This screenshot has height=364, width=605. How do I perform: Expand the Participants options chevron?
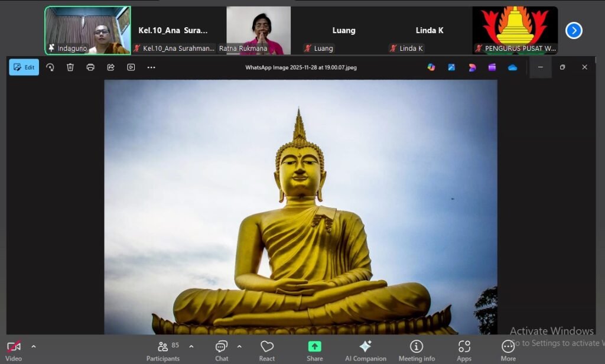pos(191,346)
